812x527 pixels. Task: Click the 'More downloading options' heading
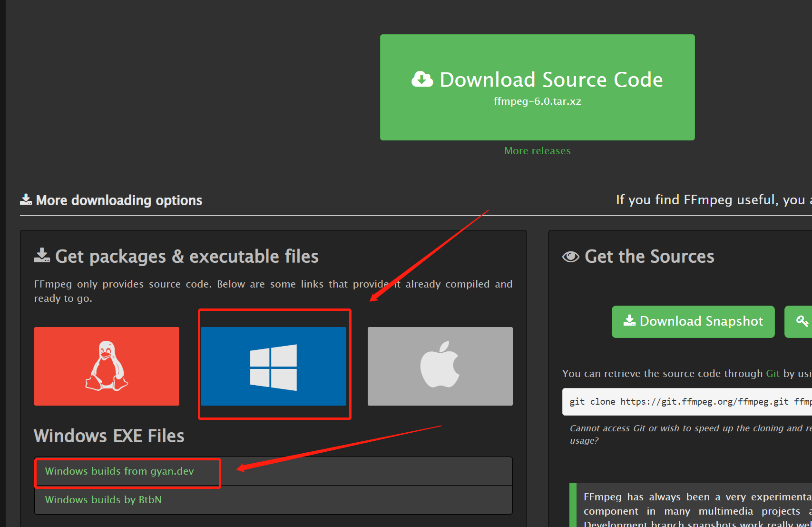[x=111, y=200]
